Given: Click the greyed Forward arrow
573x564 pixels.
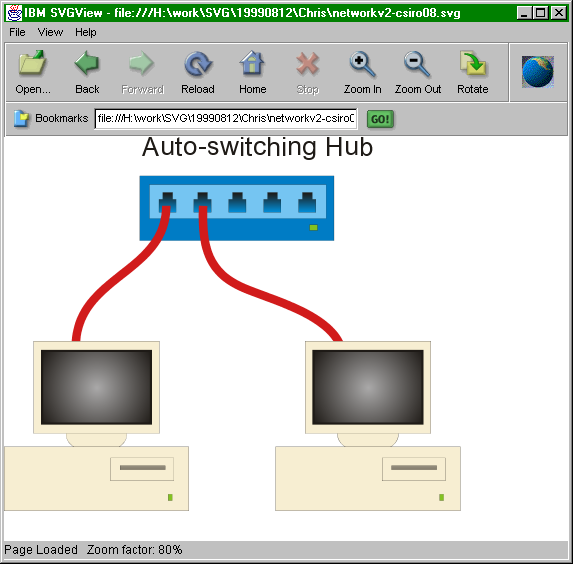Looking at the screenshot, I should 142,63.
